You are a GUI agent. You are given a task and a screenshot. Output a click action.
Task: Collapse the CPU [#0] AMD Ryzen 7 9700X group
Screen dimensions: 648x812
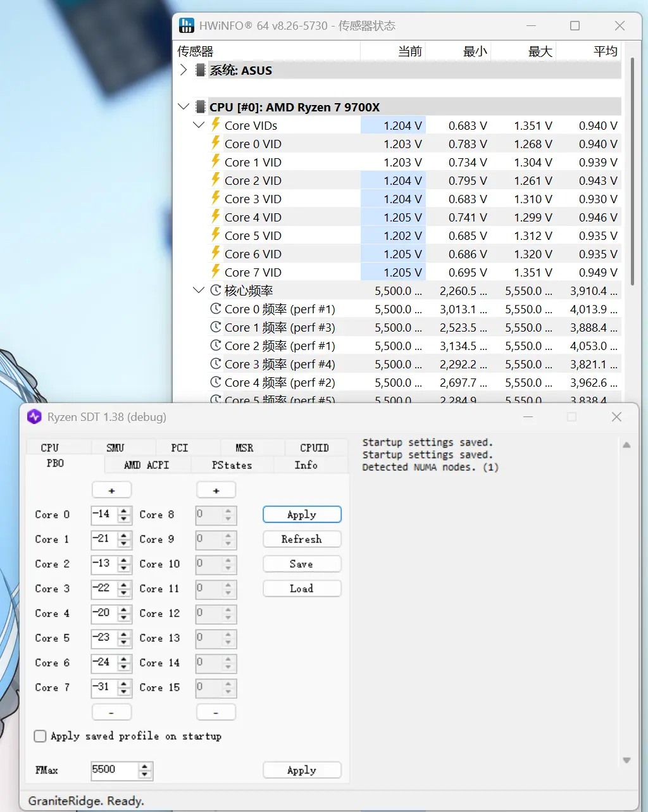point(184,107)
